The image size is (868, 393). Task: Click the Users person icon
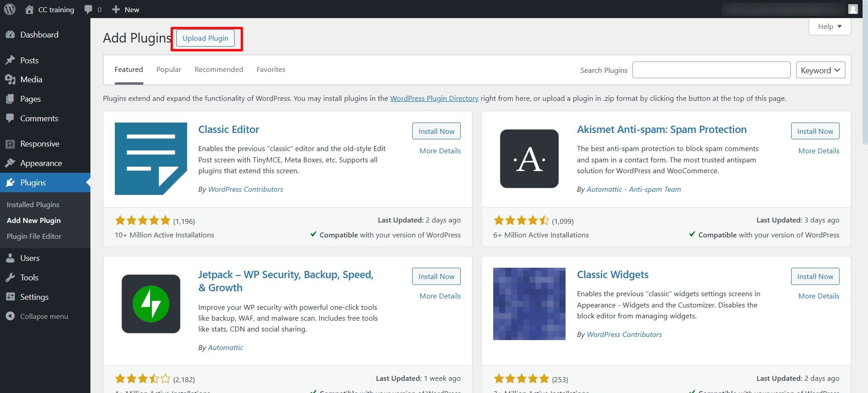(x=10, y=258)
